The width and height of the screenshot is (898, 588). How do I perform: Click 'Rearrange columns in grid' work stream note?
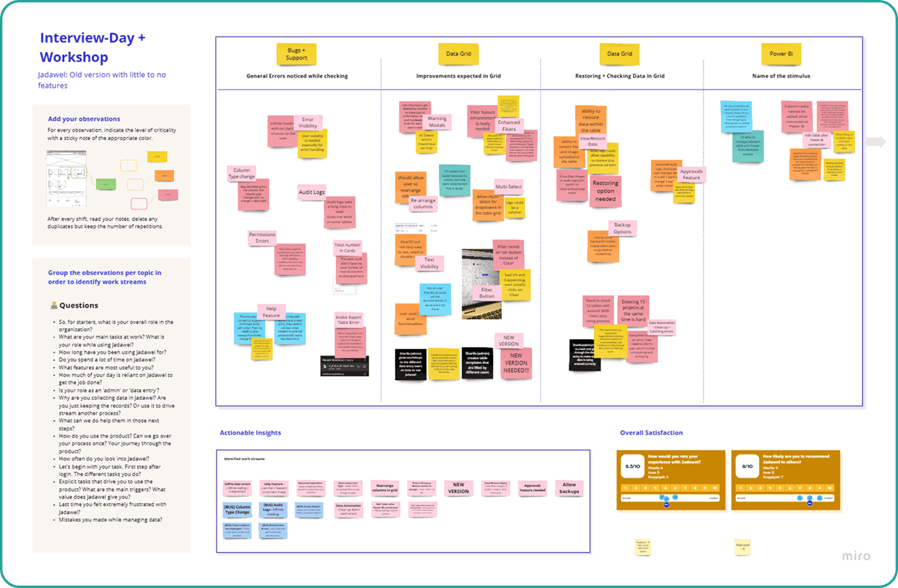pos(385,488)
